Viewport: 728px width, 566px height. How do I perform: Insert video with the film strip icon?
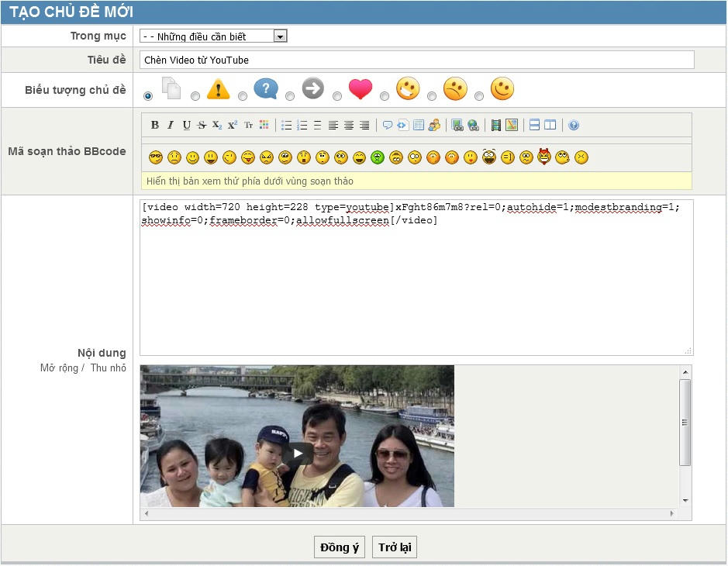(x=496, y=125)
